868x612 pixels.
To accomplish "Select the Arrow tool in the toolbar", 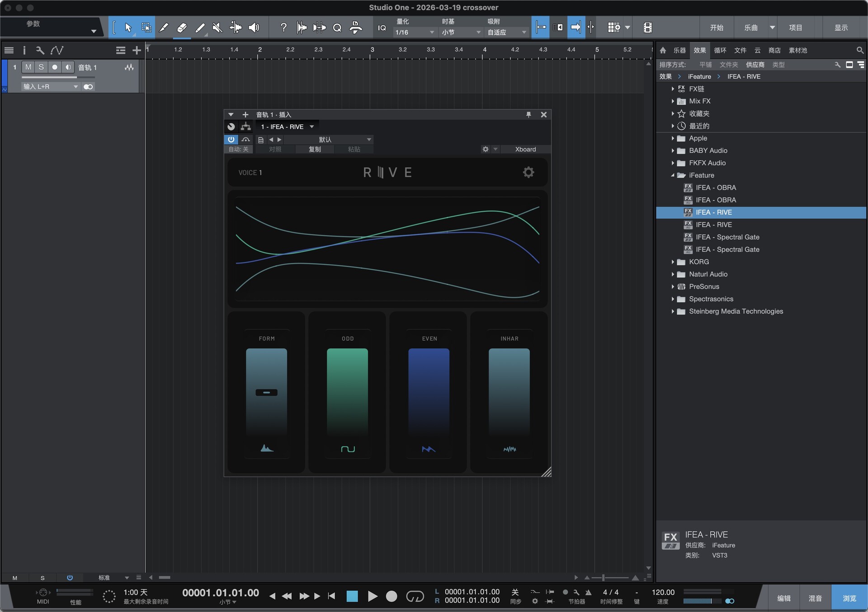I will 128,27.
